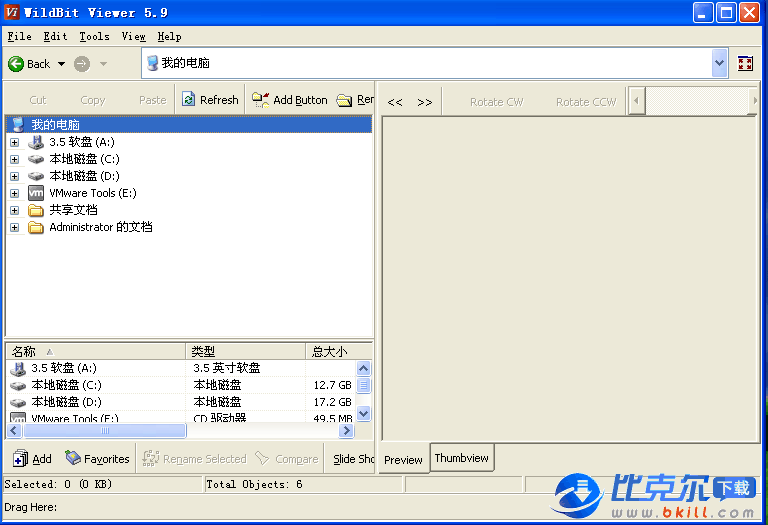Image resolution: width=768 pixels, height=525 pixels.
Task: Open the Forward history dropdown arrow
Action: [x=103, y=64]
